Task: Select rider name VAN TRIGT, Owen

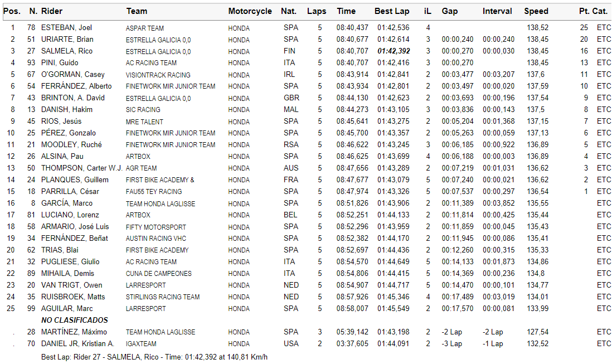Action: (x=72, y=285)
